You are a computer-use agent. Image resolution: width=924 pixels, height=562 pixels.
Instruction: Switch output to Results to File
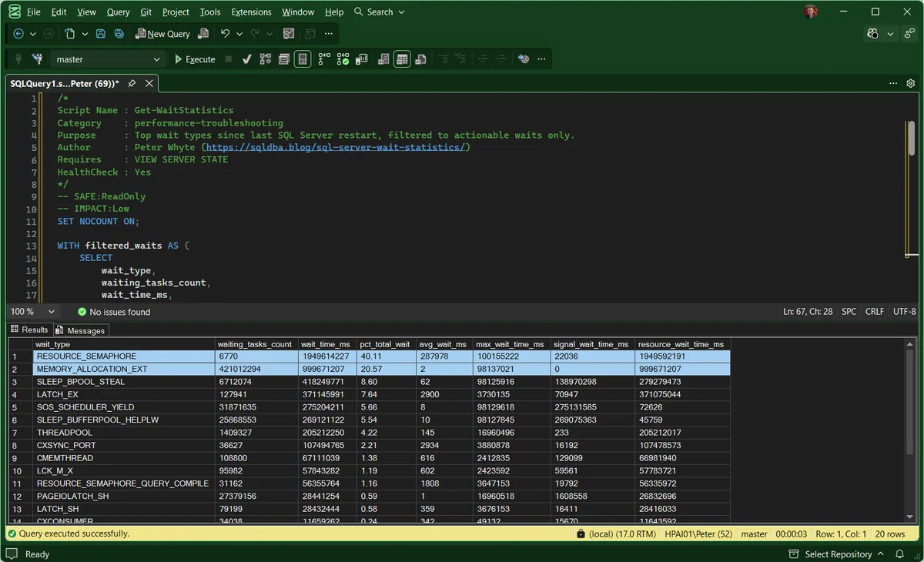click(420, 59)
